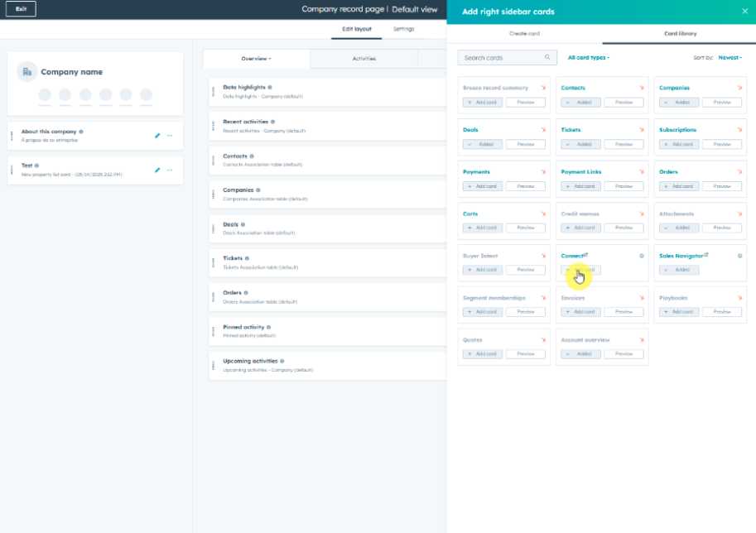
Task: Disable the Tickets card Added toggle
Action: click(580, 144)
